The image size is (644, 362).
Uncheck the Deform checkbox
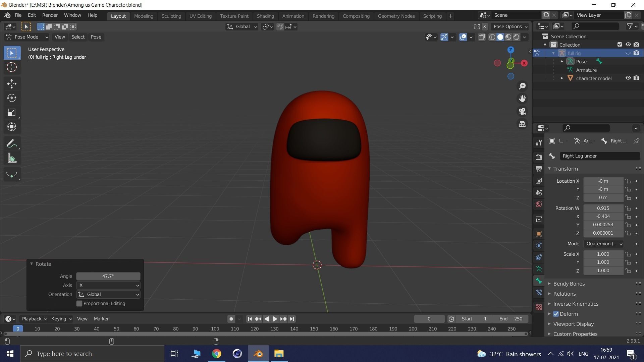556,314
